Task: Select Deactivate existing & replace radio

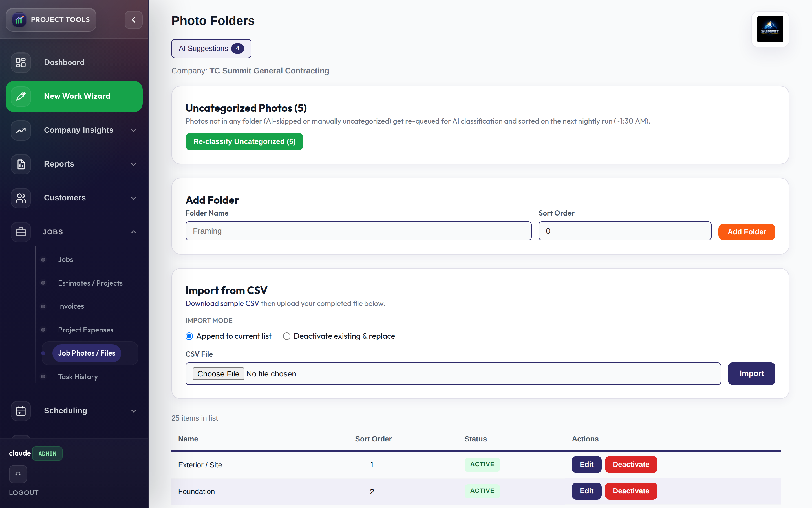Action: pos(286,336)
